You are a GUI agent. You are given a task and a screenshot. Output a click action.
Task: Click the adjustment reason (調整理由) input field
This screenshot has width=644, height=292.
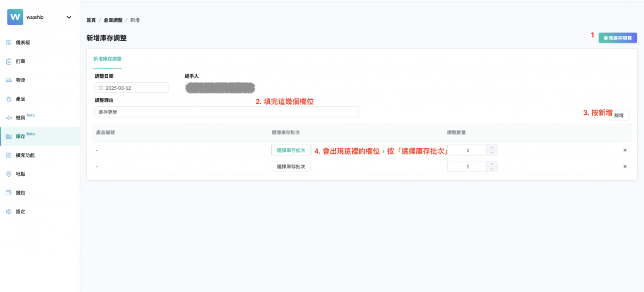pyautogui.click(x=226, y=112)
